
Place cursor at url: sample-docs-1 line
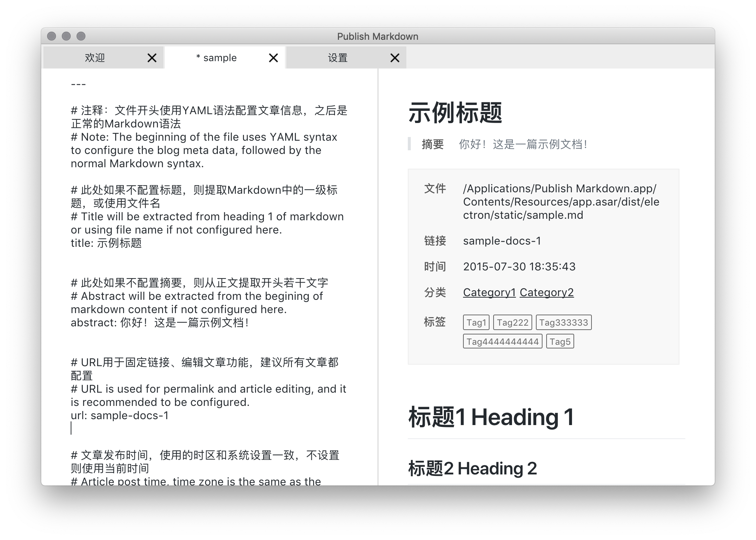[120, 415]
